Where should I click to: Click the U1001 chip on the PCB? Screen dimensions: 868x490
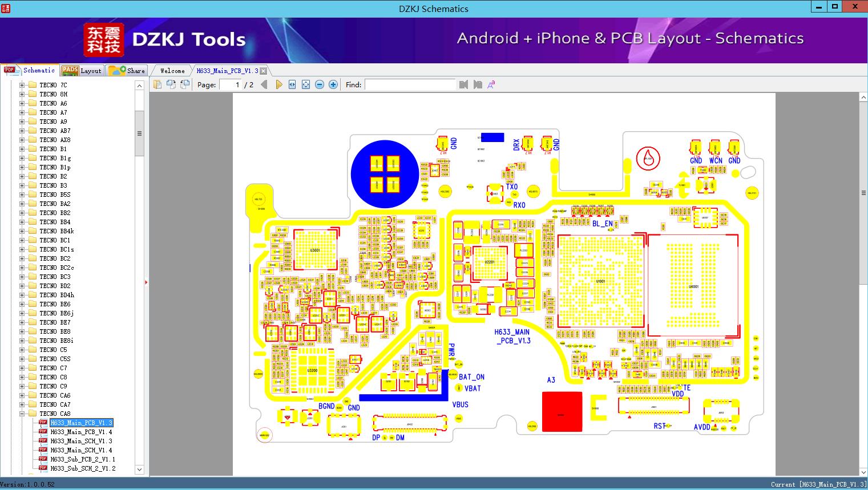tap(601, 281)
